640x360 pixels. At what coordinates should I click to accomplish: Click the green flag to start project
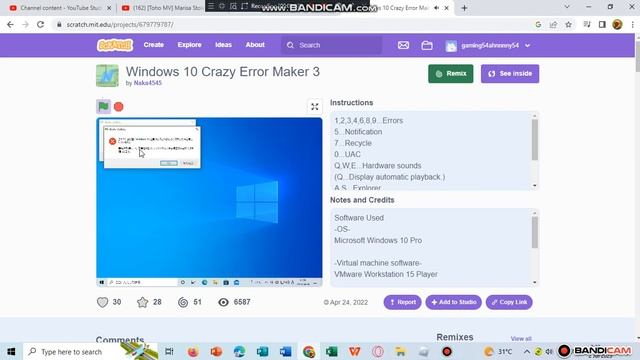click(103, 107)
